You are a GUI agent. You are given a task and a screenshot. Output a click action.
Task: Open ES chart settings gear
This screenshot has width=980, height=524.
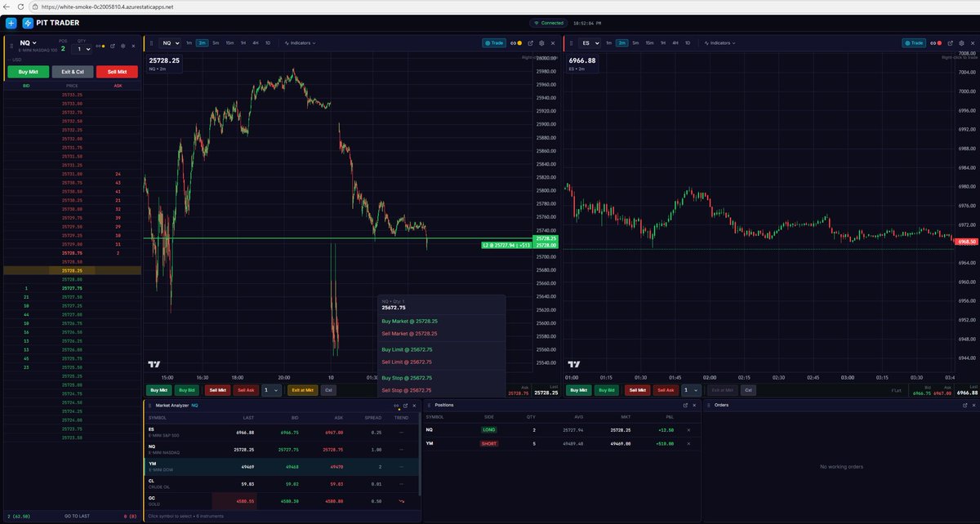coord(961,43)
